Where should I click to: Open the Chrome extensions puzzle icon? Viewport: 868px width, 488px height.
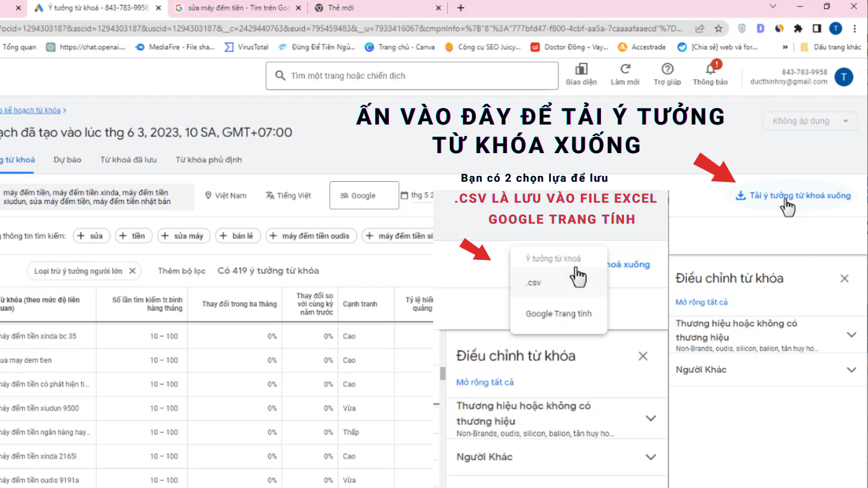tap(797, 29)
